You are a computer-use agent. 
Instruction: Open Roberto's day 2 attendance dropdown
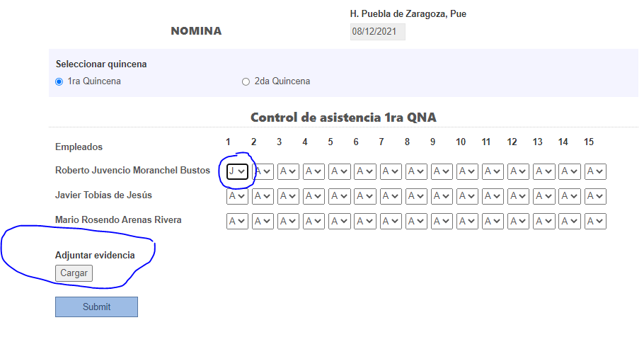[263, 171]
